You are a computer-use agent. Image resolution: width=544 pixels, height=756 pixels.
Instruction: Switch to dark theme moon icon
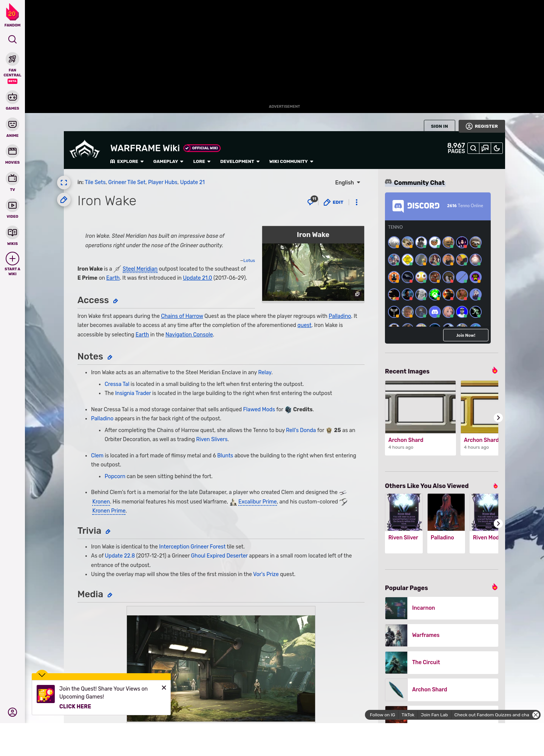pyautogui.click(x=497, y=148)
